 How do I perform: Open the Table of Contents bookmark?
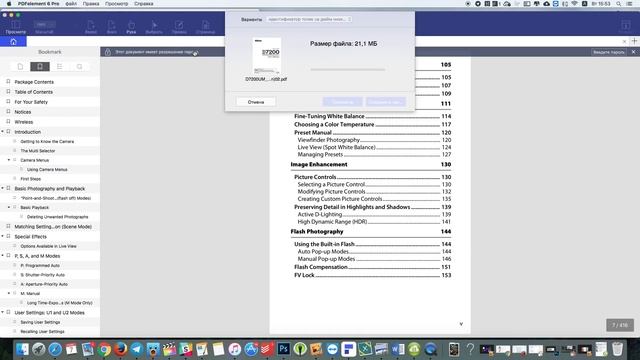[x=33, y=92]
